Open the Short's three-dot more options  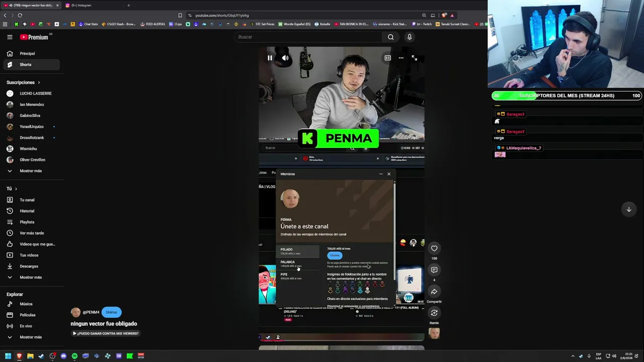(x=401, y=58)
